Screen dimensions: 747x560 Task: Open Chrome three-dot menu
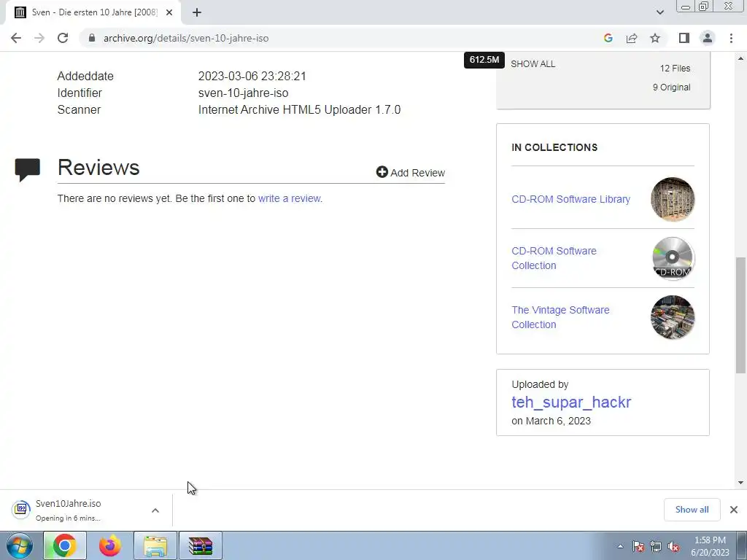pos(731,38)
